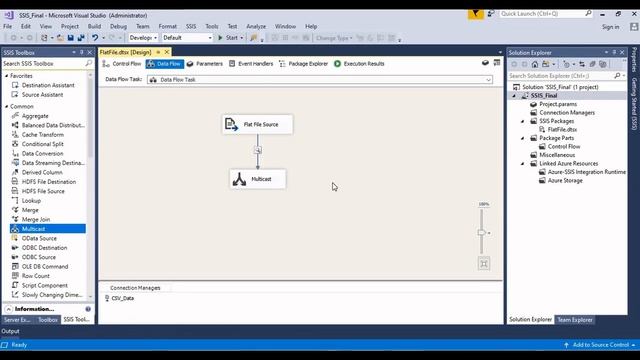The image size is (640, 360).
Task: Open the SSIS Toolbox icon at canvas top right
Action: coord(497,63)
